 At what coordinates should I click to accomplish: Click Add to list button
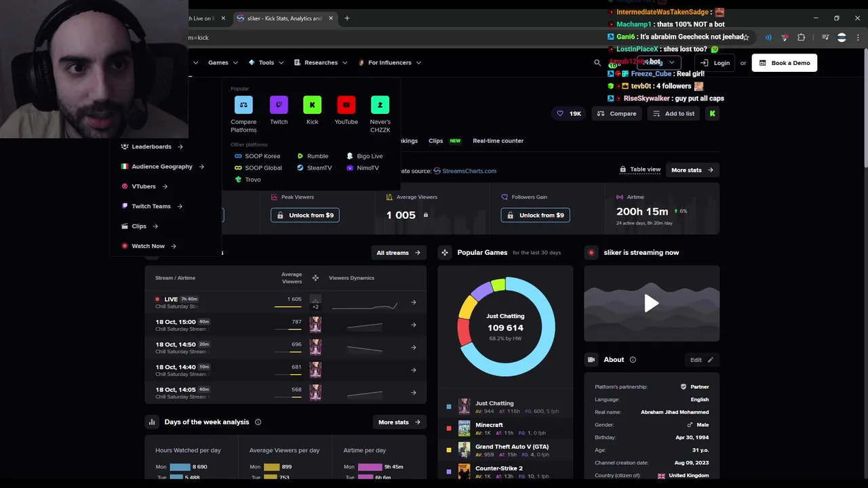[x=673, y=114]
